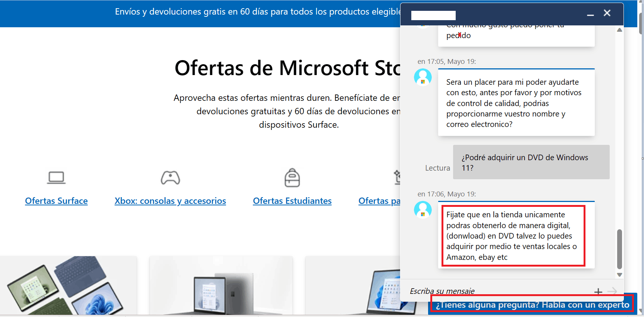Image resolution: width=644 pixels, height=317 pixels.
Task: Minimize the chat window
Action: tap(590, 14)
